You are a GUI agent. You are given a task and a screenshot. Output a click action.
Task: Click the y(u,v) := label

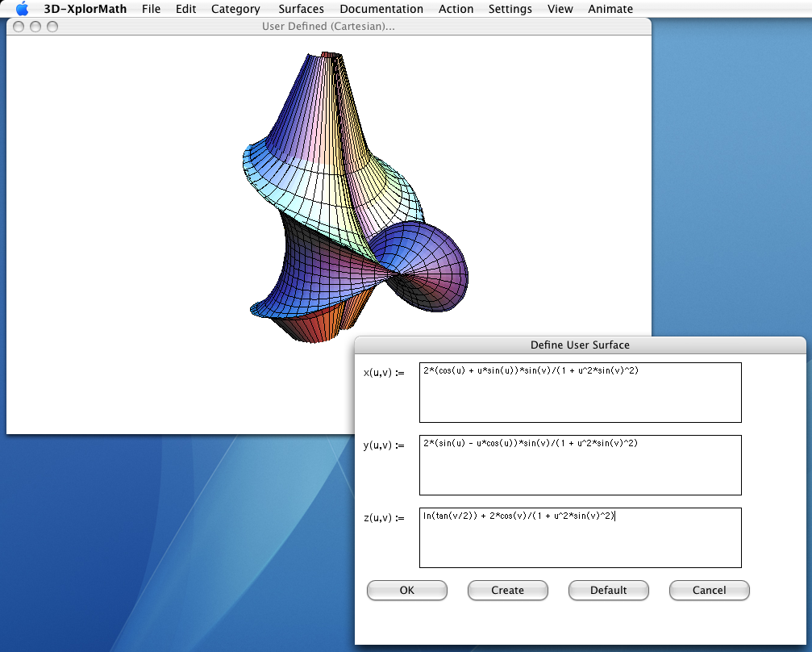click(x=384, y=445)
